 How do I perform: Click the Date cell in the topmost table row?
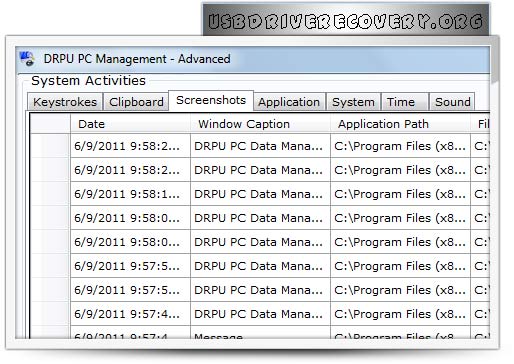pos(130,146)
